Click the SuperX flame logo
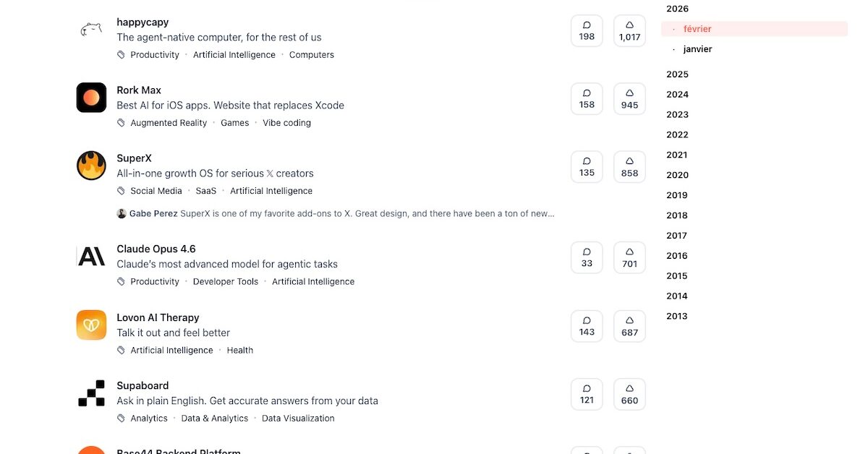The height and width of the screenshot is (454, 868). pyautogui.click(x=91, y=166)
